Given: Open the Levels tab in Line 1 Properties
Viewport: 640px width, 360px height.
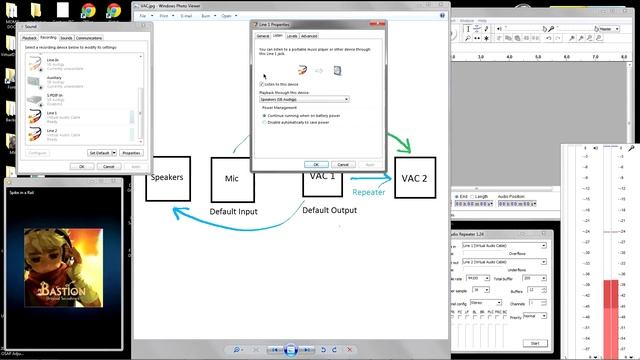Looking at the screenshot, I should point(292,36).
